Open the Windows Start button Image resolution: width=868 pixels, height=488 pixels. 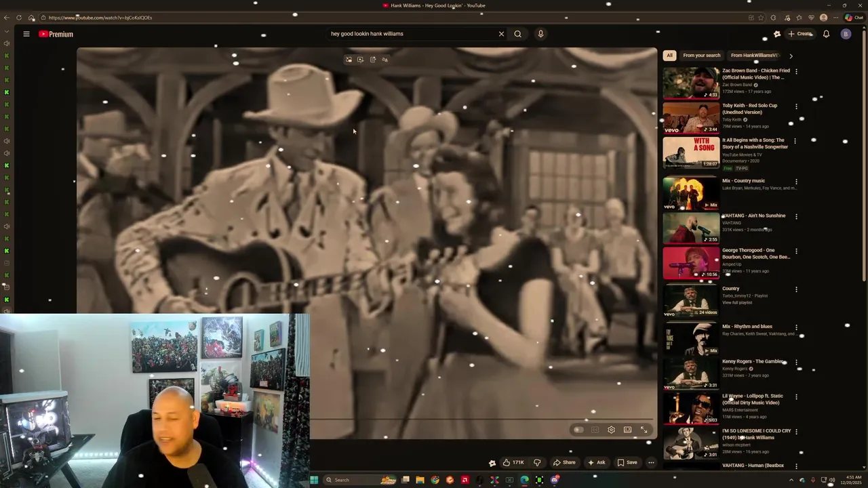coord(314,480)
